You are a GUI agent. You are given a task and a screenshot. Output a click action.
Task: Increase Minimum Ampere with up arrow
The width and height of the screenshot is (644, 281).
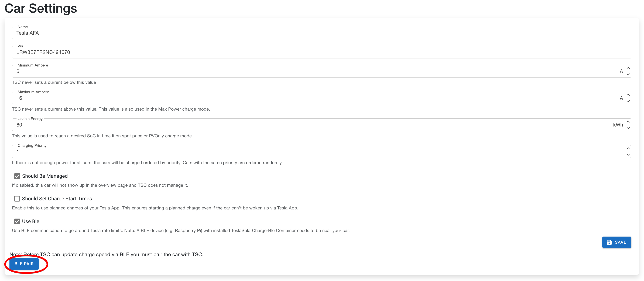pyautogui.click(x=628, y=68)
